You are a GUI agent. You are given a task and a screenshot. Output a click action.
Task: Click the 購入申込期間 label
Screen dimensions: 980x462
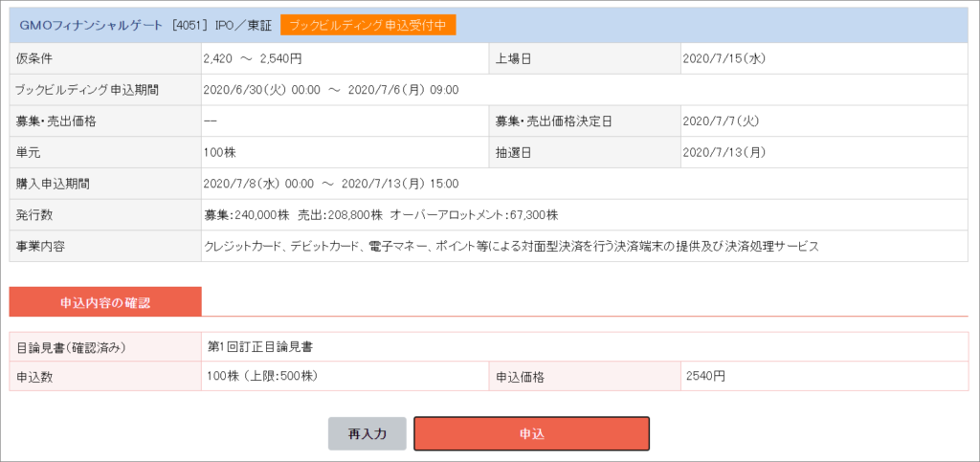click(x=56, y=184)
